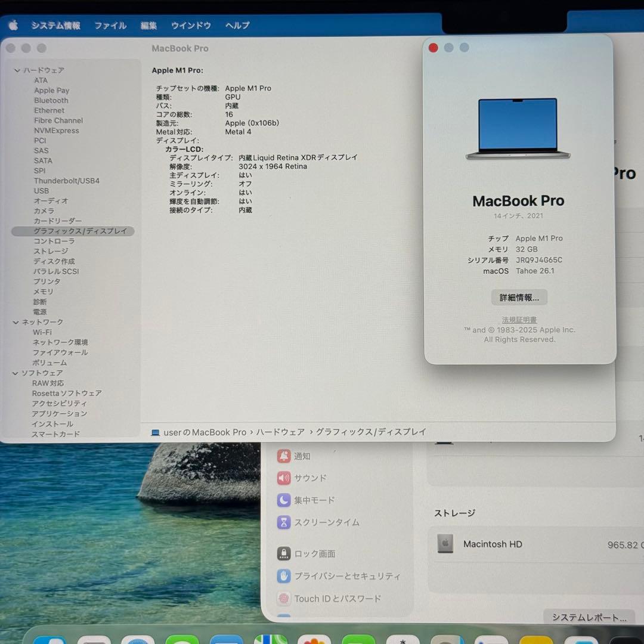Open the ヘルプ menu

237,26
